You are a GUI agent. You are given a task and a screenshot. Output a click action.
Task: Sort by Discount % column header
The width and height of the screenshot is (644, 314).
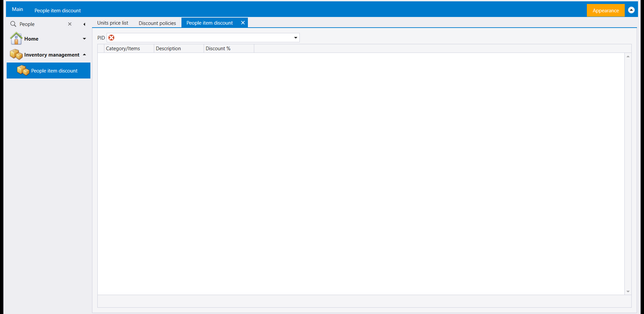coord(229,49)
